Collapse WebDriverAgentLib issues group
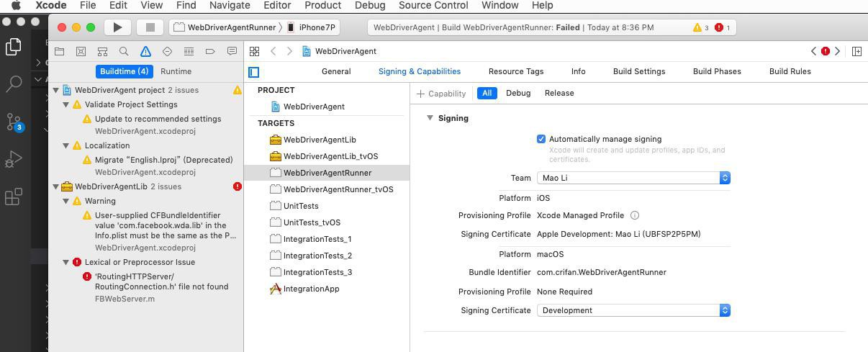 [55, 186]
